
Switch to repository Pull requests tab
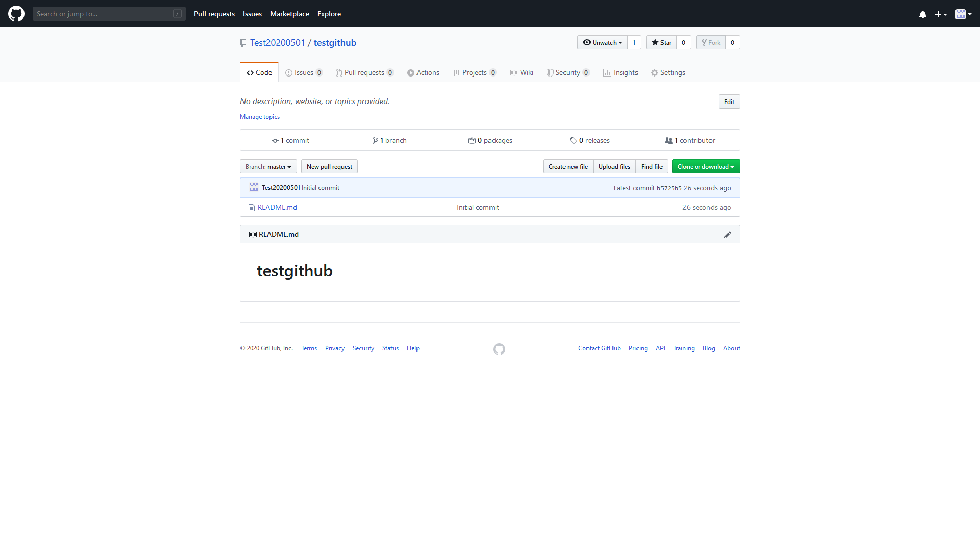tap(364, 72)
